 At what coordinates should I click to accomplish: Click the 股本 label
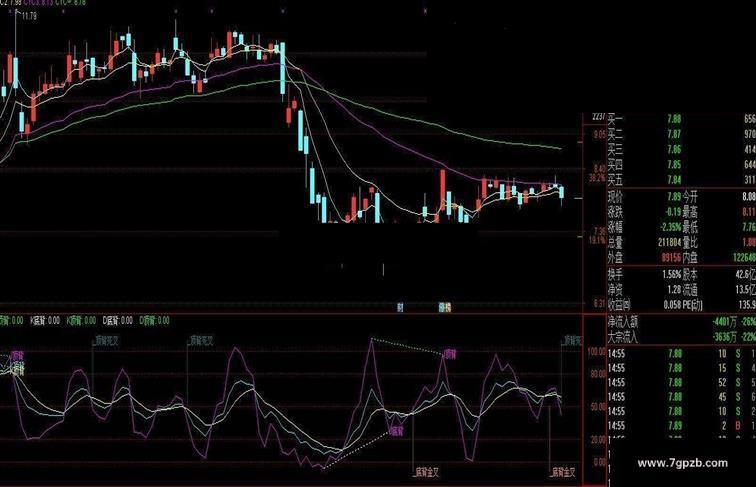[690, 275]
